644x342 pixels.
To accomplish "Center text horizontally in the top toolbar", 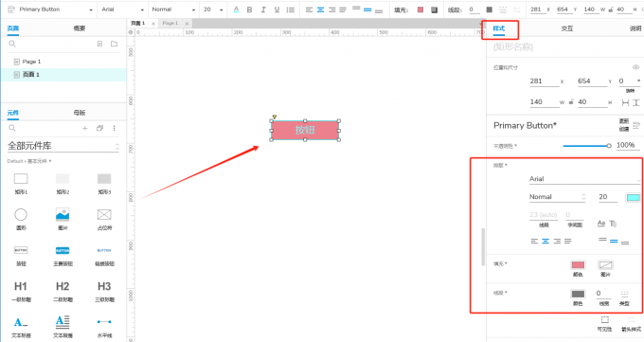I will click(320, 9).
